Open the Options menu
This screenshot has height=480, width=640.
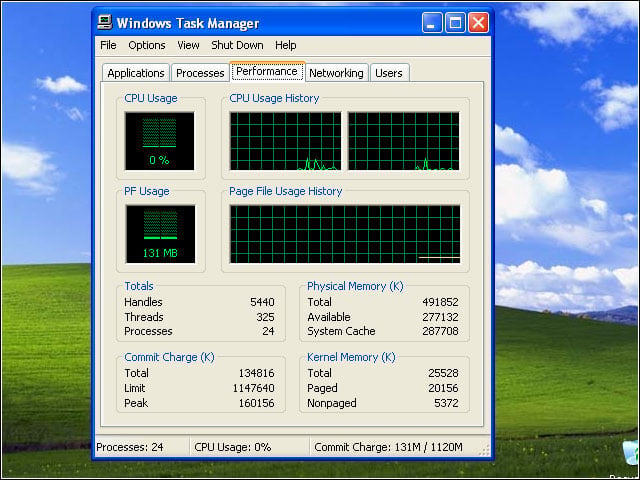[x=147, y=45]
